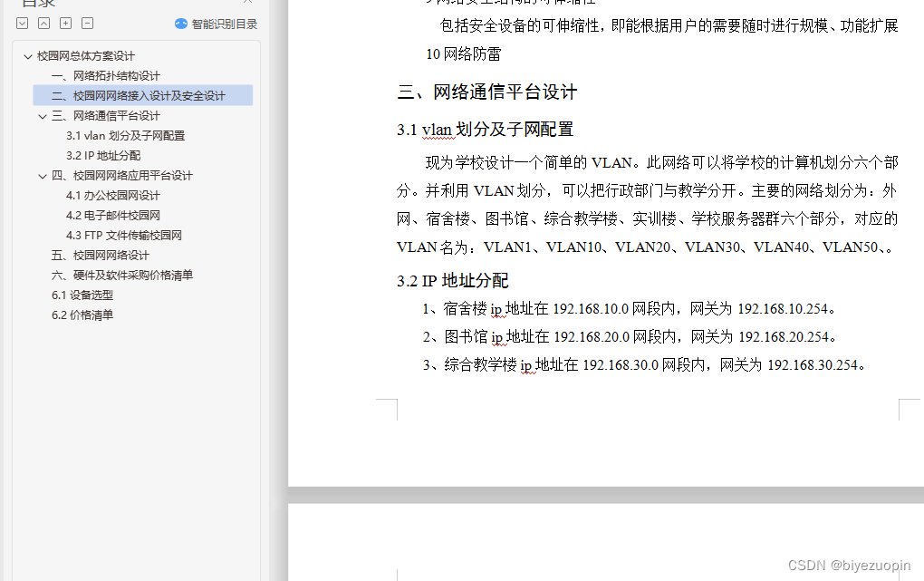Click the document heading 3.2 IP 地址分配
The width and height of the screenshot is (924, 581).
pos(453,281)
